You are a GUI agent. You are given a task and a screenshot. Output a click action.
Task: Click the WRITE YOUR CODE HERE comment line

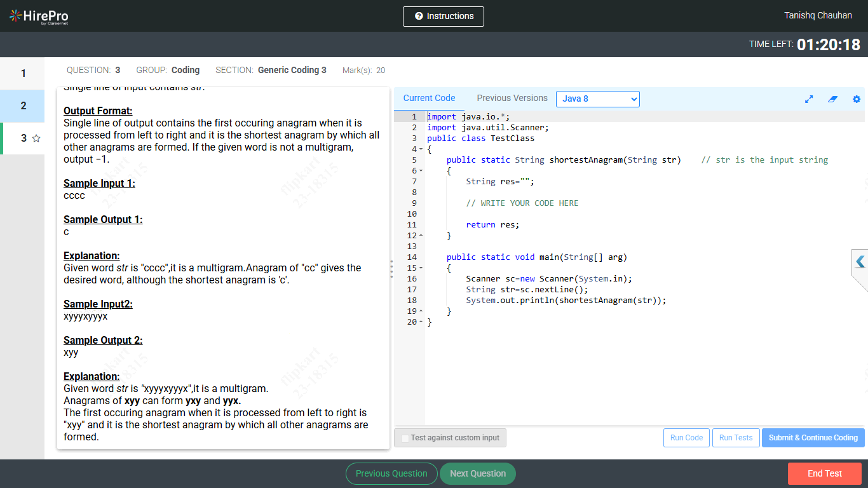point(522,203)
